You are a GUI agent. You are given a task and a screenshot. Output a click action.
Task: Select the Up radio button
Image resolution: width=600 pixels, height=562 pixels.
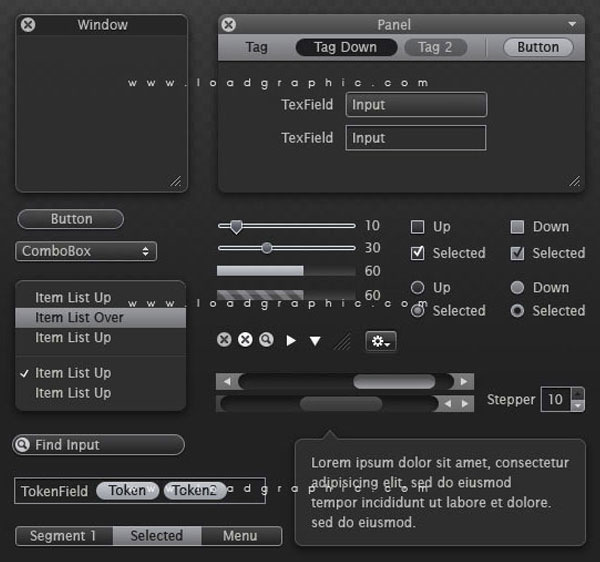[x=417, y=288]
